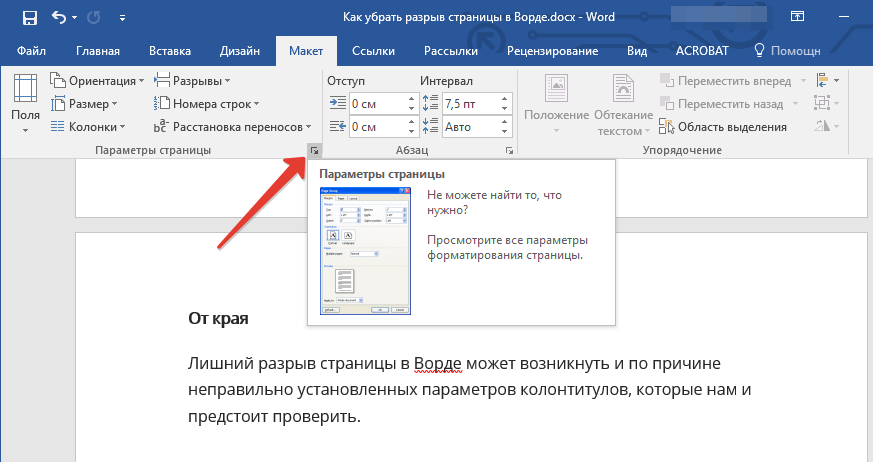The image size is (873, 462).
Task: Open the Поля margins button
Action: coord(26,104)
